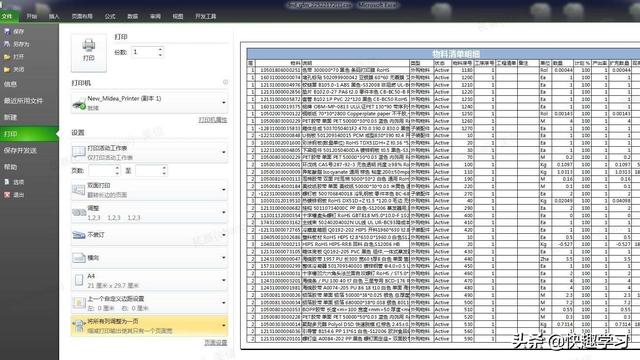Screen dimensions: 640x360
Task: Click the 另存为 save-as item in sidebar
Action: [16, 44]
